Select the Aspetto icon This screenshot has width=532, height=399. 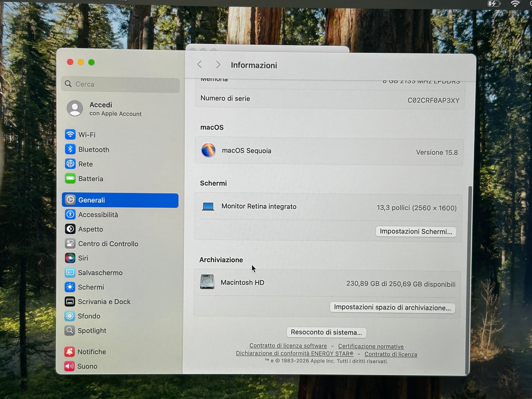70,229
